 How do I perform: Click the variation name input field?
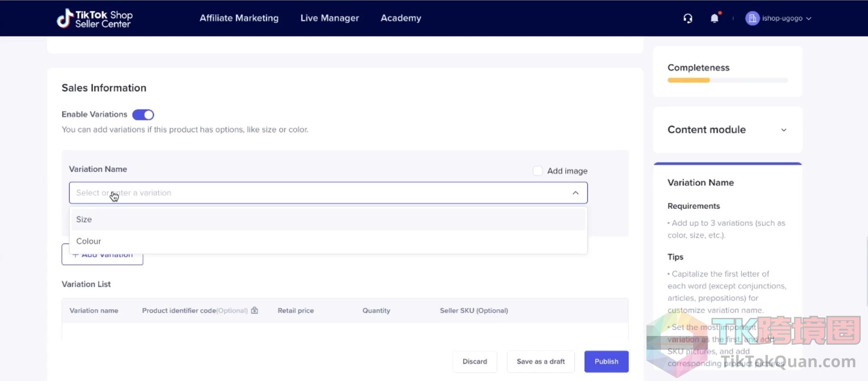tap(328, 193)
